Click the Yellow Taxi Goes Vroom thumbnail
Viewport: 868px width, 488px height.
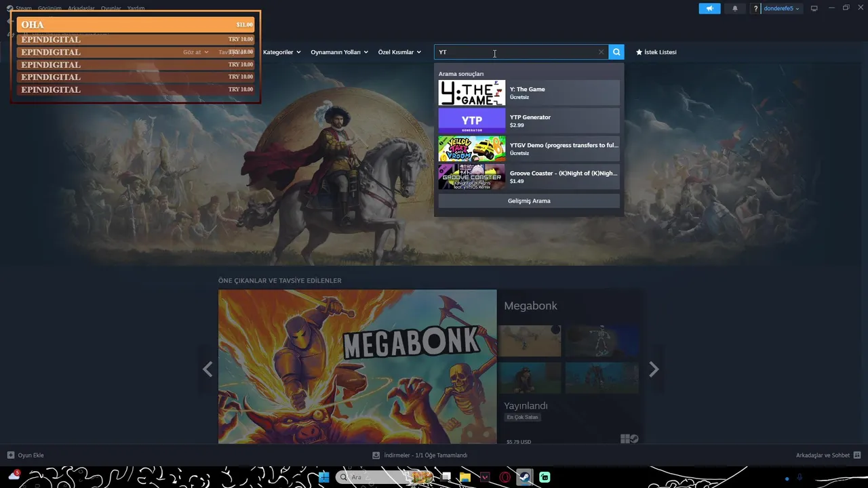point(472,149)
